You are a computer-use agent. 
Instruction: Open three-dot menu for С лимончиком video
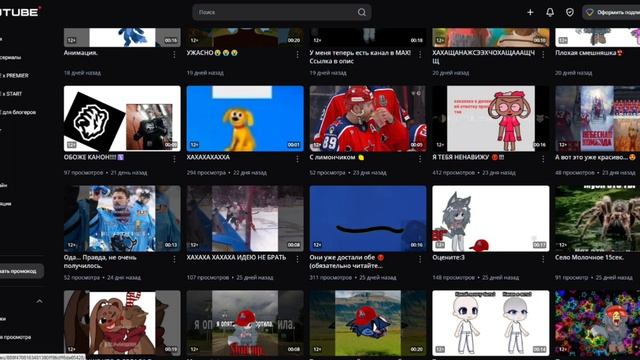(420, 159)
